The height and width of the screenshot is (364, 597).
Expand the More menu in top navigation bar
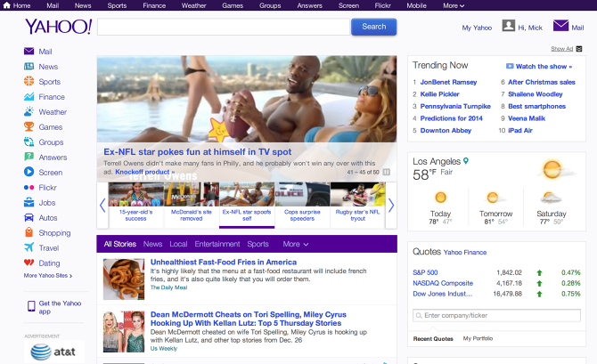(x=454, y=5)
